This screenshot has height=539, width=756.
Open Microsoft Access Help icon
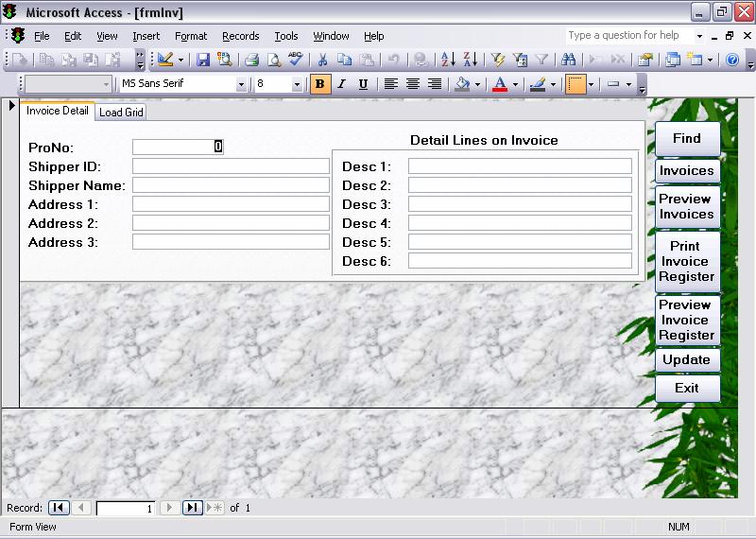point(731,60)
